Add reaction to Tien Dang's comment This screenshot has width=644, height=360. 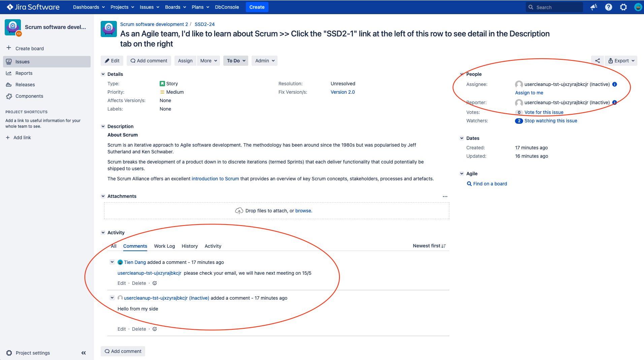[x=155, y=283]
